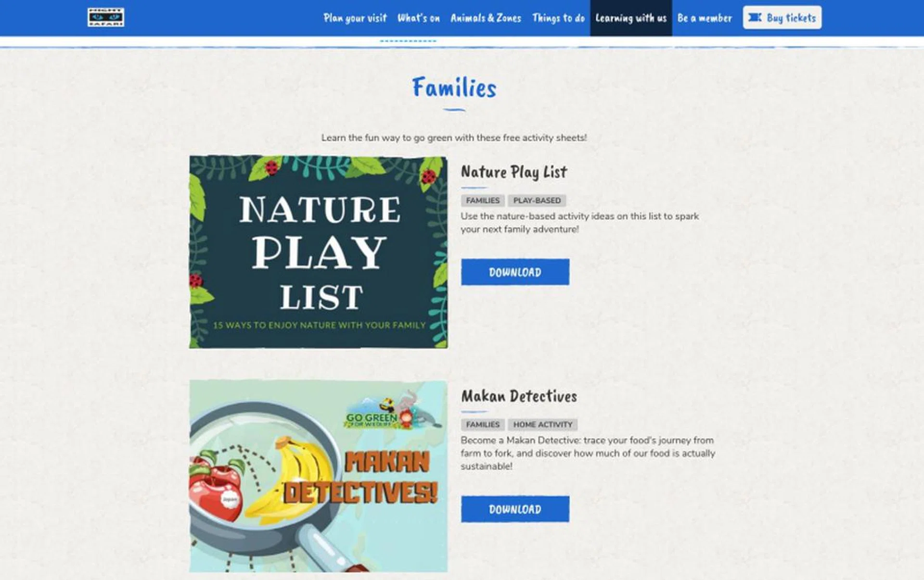Click the Makan Detectives heading
This screenshot has width=924, height=580.
[519, 397]
